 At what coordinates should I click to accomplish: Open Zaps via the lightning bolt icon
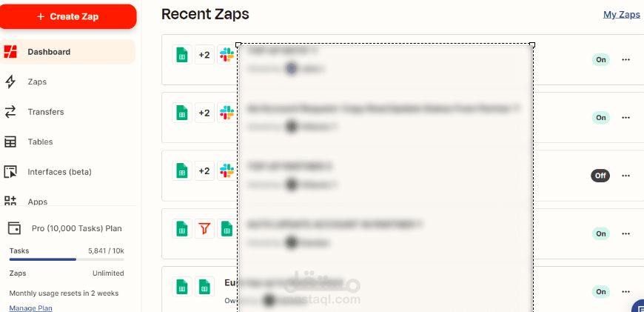click(10, 82)
